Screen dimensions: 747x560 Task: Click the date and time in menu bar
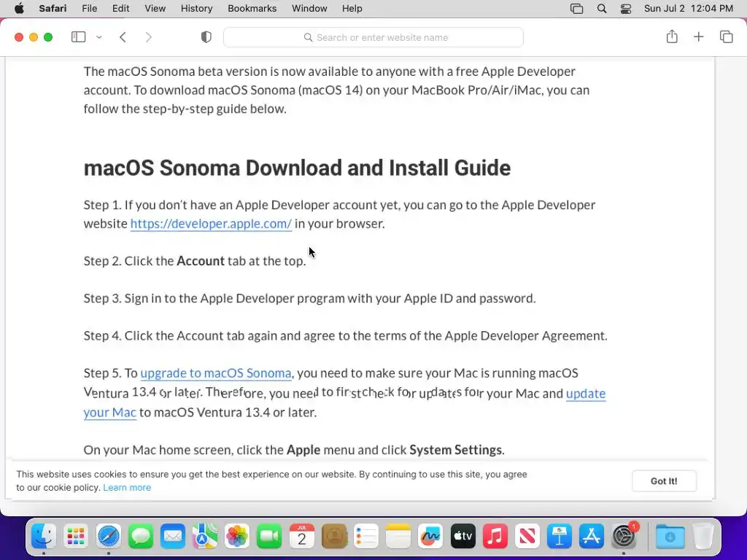[x=689, y=9]
